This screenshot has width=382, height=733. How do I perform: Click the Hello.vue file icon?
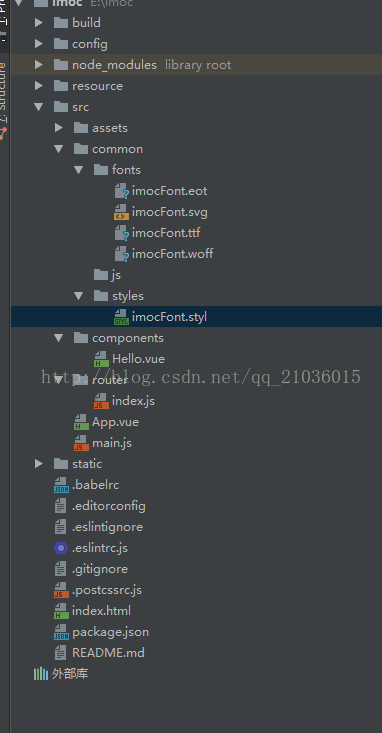click(101, 359)
